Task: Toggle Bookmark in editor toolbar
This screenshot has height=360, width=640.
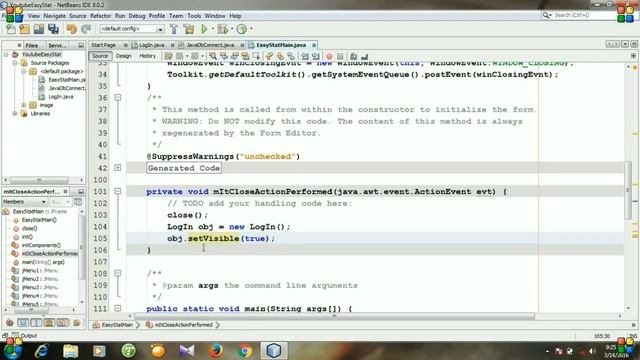Action: click(x=291, y=56)
